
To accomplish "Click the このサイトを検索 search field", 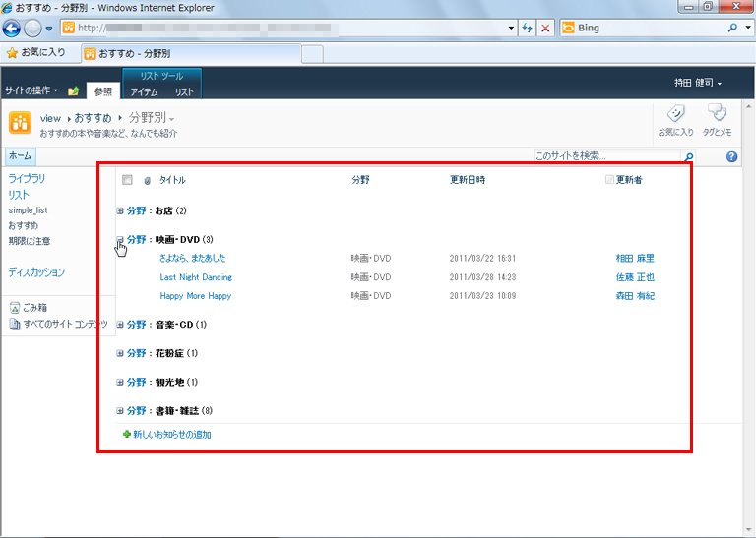I will pos(607,156).
